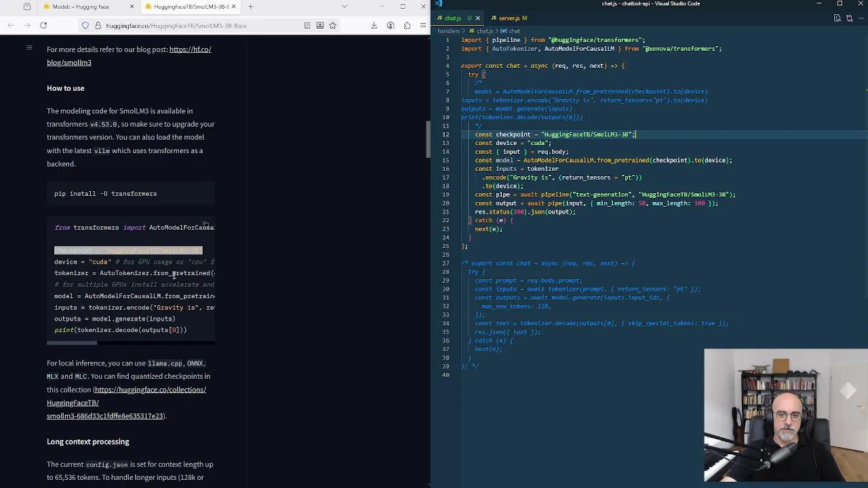Copy the Python code block

click(x=205, y=224)
